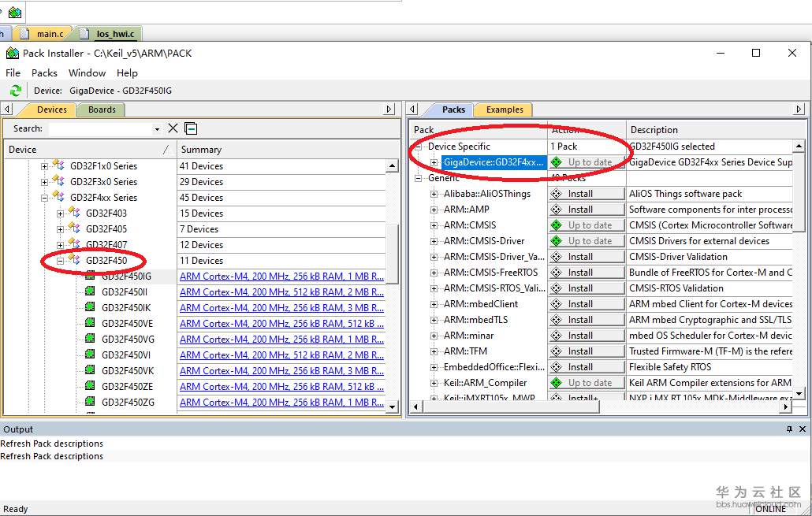Click the device list's scroll down arrow
Viewport: 812px width, 516px height.
tap(392, 406)
